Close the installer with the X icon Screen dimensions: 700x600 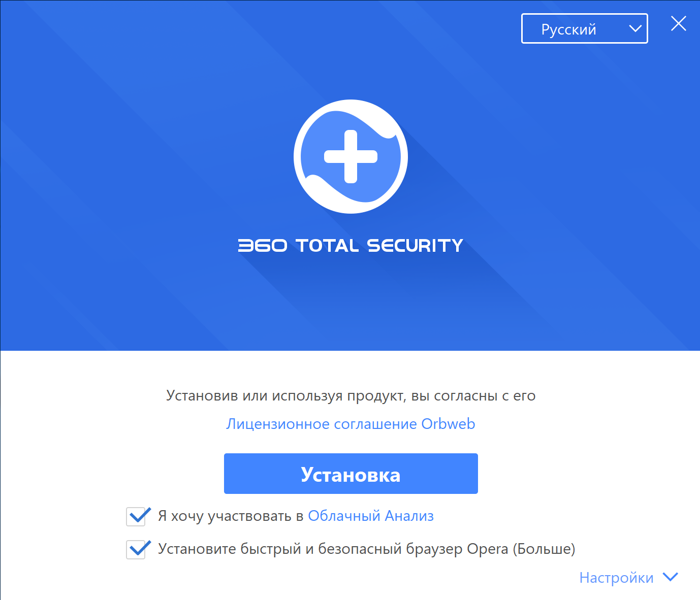(679, 23)
